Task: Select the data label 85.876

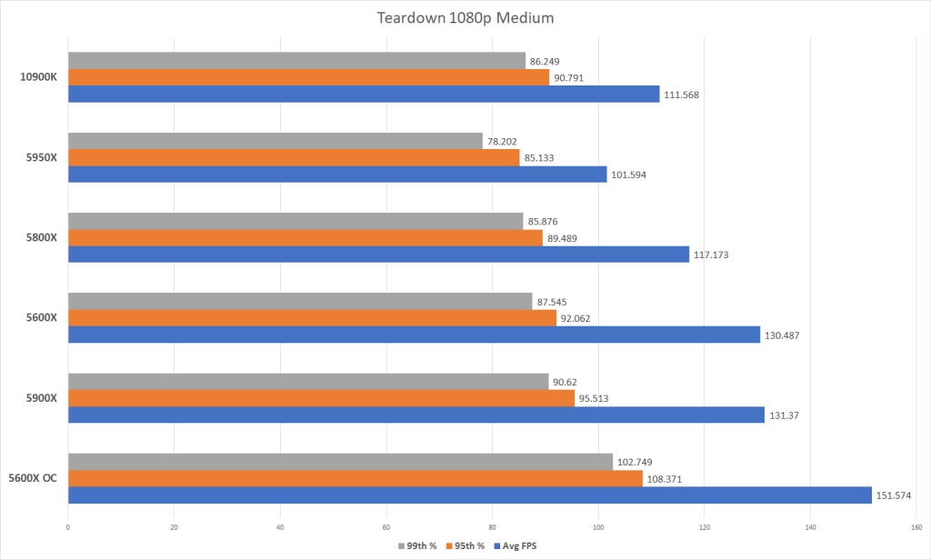Action: (543, 222)
